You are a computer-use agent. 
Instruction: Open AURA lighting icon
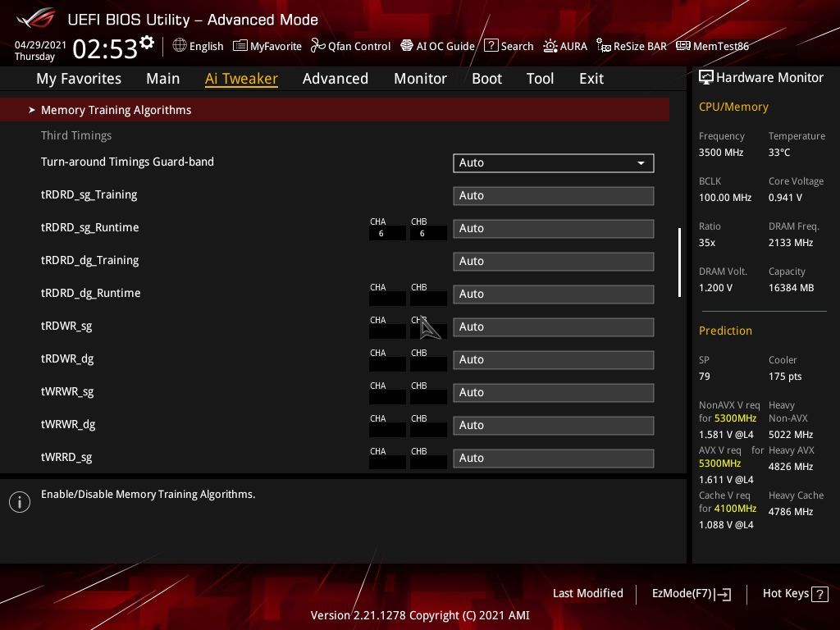[x=550, y=46]
